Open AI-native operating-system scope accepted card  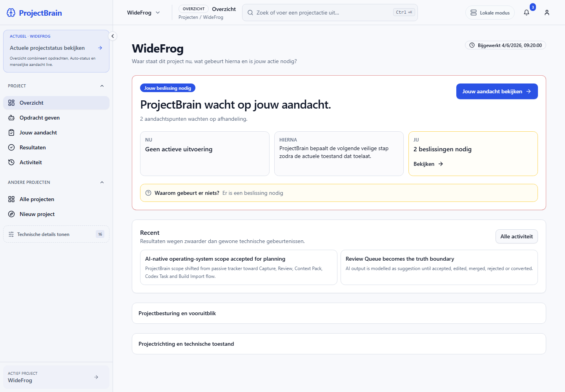[x=239, y=267]
